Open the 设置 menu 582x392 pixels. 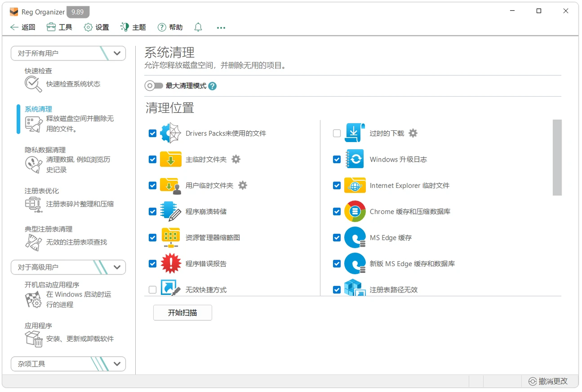click(97, 27)
